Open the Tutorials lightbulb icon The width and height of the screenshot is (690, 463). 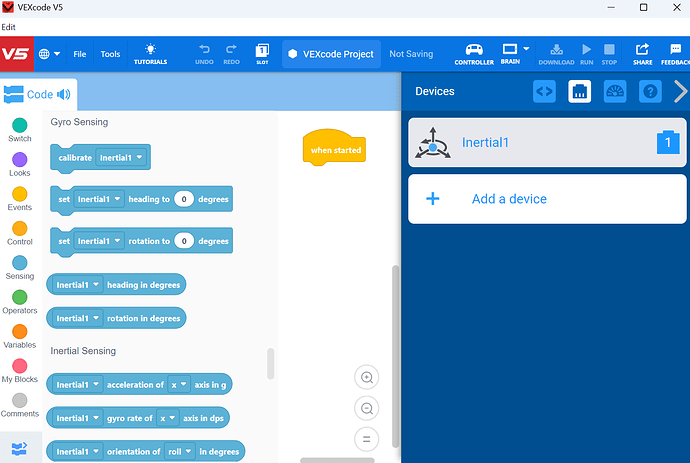(x=150, y=54)
